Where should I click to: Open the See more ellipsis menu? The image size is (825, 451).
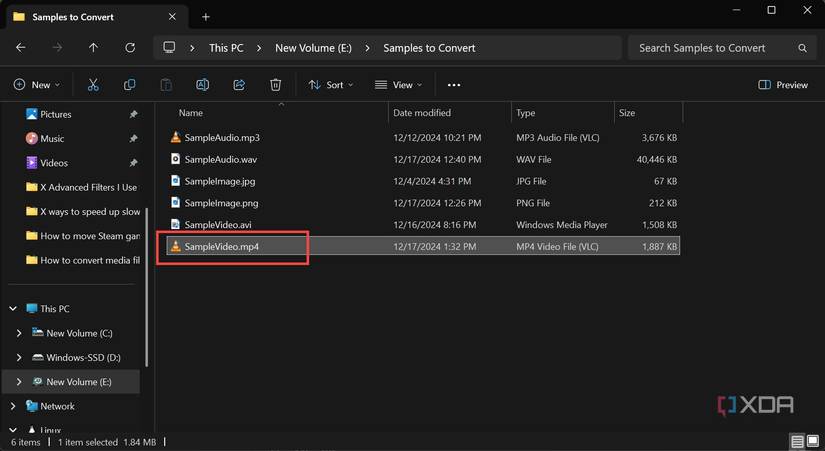[x=454, y=85]
